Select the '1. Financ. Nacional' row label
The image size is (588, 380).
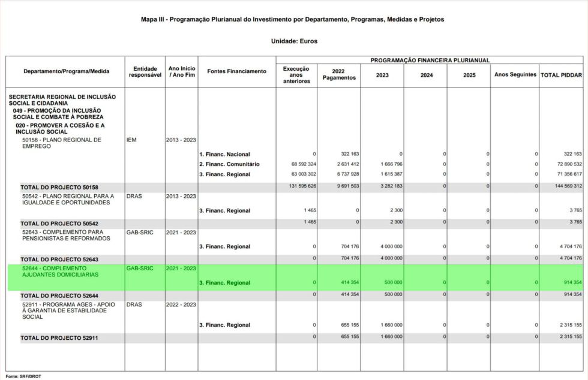coord(224,154)
